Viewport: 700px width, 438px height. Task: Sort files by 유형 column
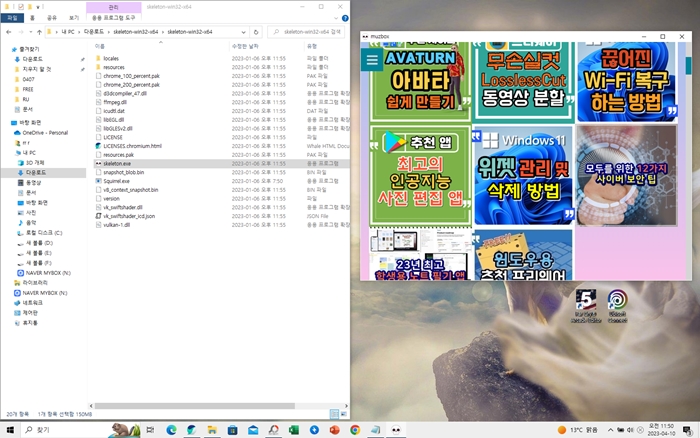312,46
